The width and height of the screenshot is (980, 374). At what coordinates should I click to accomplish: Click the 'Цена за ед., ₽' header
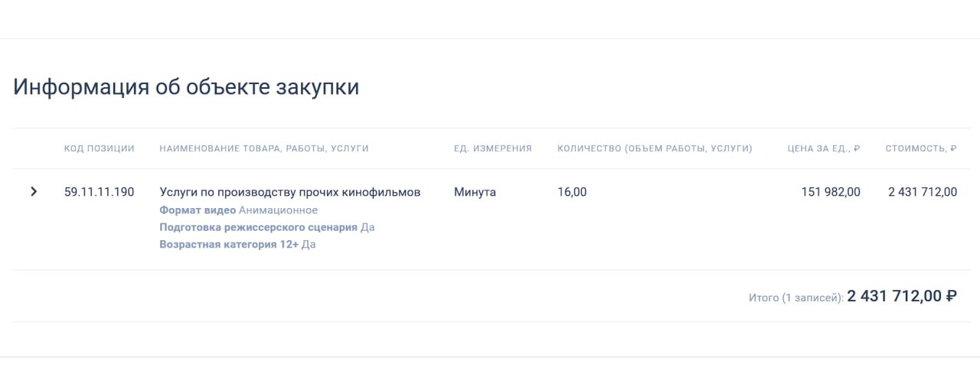(824, 148)
